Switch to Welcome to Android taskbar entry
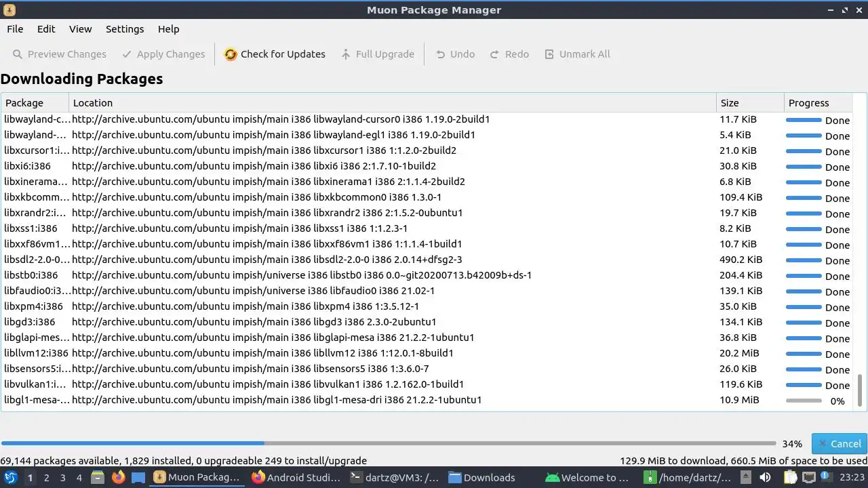The image size is (868, 488). 591,478
